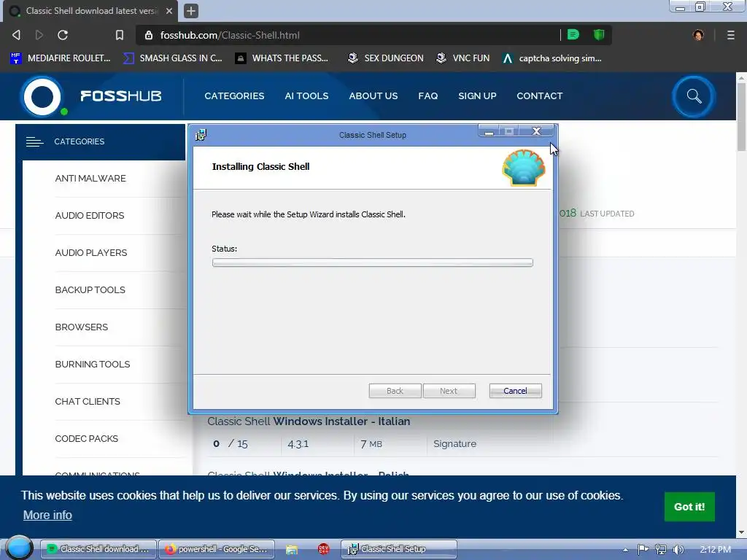The height and width of the screenshot is (560, 747).
Task: Open the file explorer taskbar icon
Action: tap(292, 550)
